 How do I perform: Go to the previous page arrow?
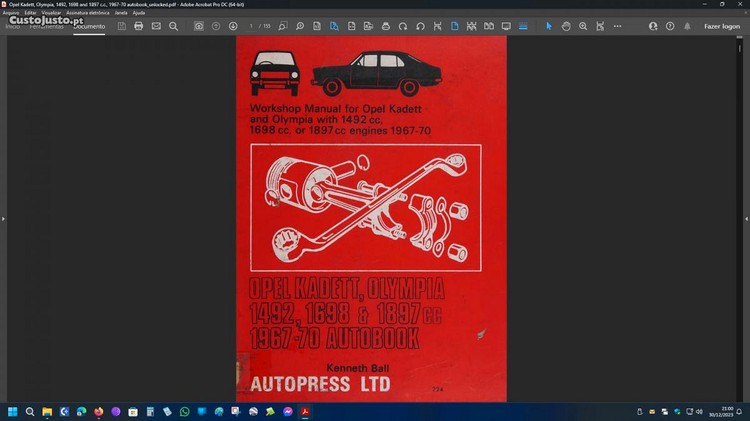click(x=216, y=26)
